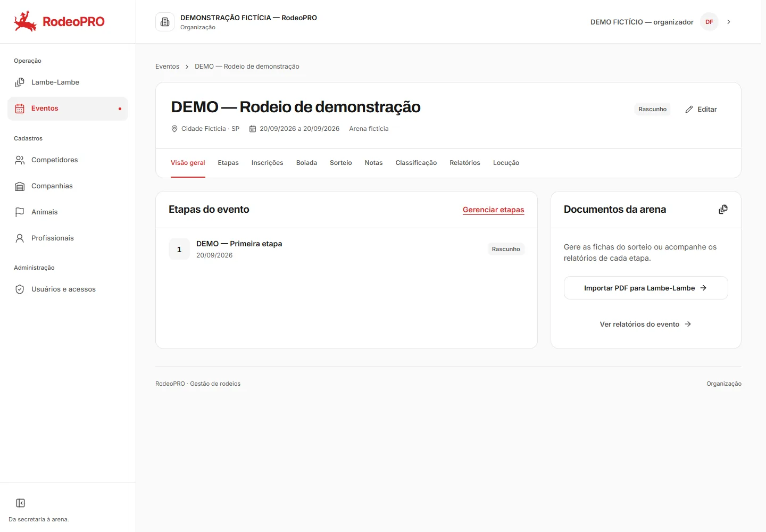
Task: Collapse the sidebar with the panel icon
Action: coord(21,503)
